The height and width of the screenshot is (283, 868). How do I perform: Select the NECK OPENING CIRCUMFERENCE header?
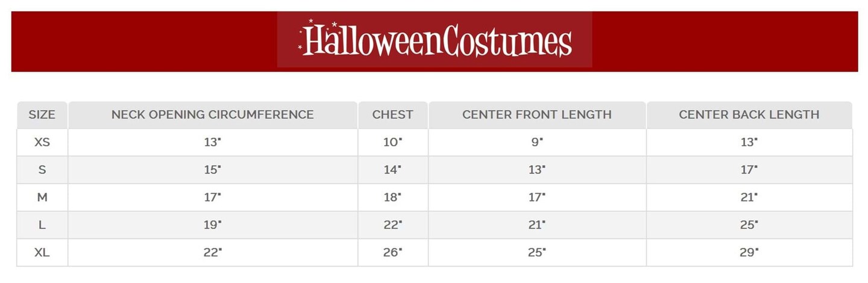[212, 114]
